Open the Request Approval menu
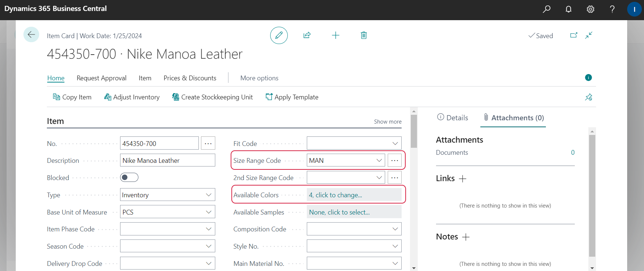The width and height of the screenshot is (644, 271). [101, 78]
